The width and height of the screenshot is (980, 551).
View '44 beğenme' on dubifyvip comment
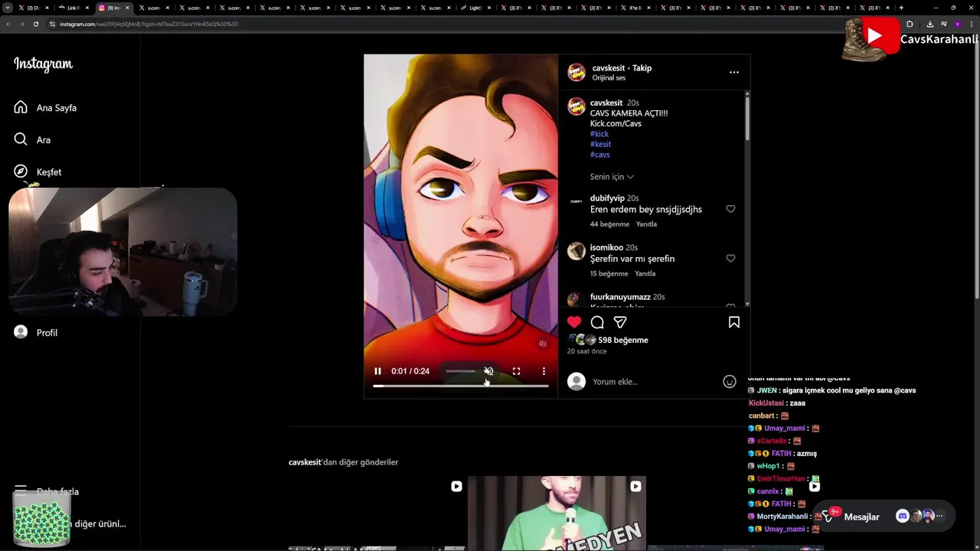click(x=609, y=224)
